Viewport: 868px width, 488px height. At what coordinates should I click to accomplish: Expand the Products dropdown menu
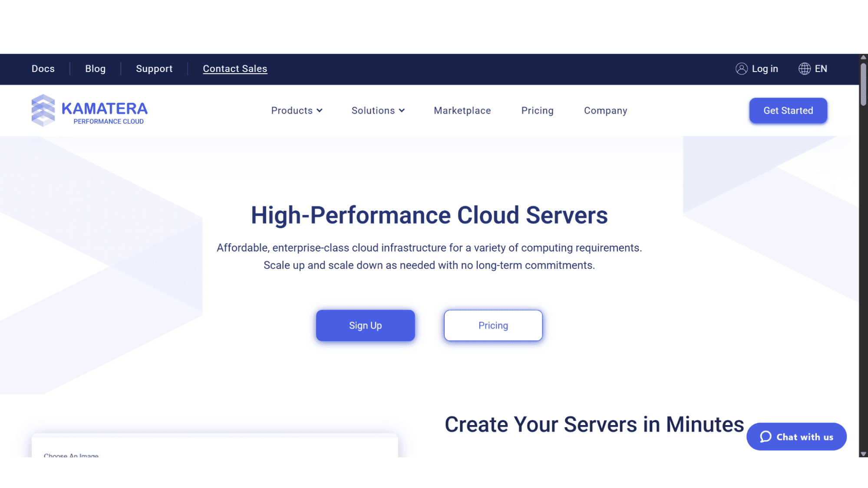297,111
